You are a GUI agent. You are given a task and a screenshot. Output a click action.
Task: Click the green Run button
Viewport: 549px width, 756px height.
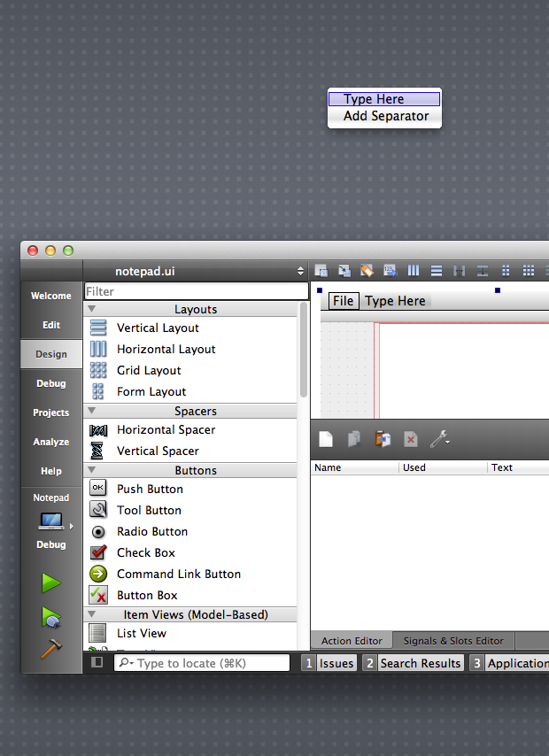(51, 582)
